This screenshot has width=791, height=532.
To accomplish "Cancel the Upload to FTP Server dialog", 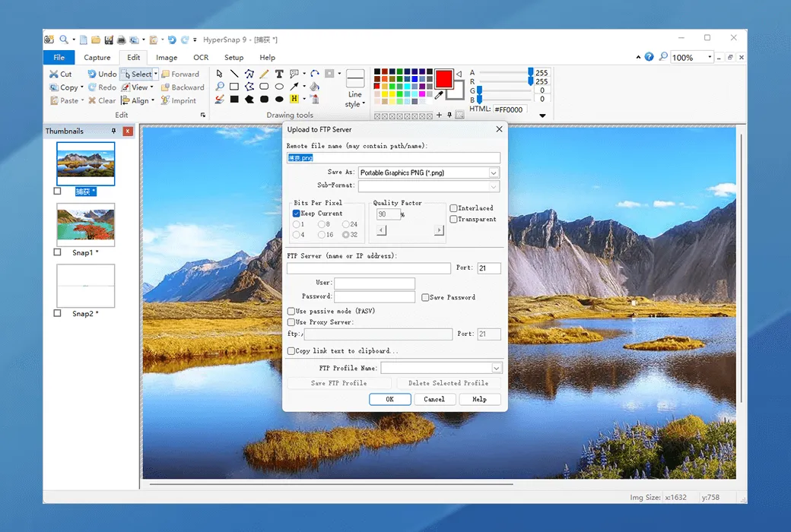I will click(434, 399).
